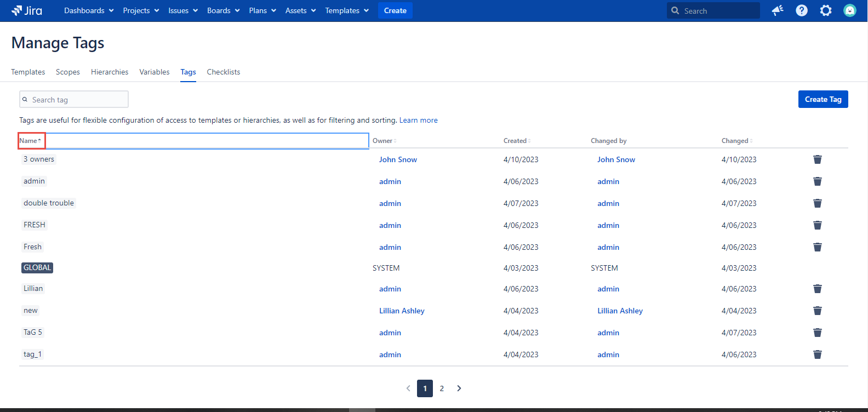The width and height of the screenshot is (868, 412).
Task: Delete the 'admin' tag via trash icon
Action: 818,181
